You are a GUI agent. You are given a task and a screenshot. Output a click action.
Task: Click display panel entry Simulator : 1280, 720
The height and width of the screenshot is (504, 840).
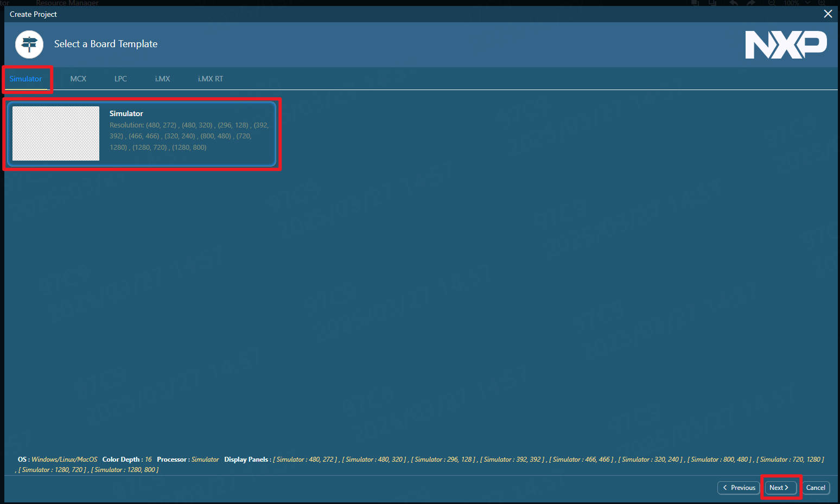click(x=52, y=470)
